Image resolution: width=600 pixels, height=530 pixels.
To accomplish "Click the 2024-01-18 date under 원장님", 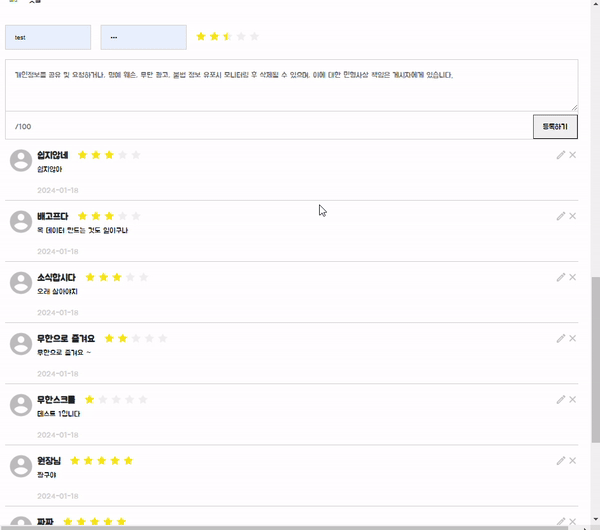I will click(x=58, y=496).
